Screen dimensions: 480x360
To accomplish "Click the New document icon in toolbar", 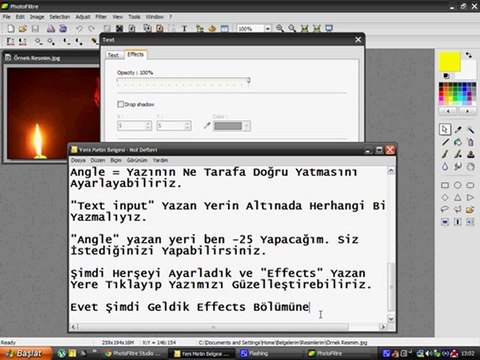I will click(11, 29).
